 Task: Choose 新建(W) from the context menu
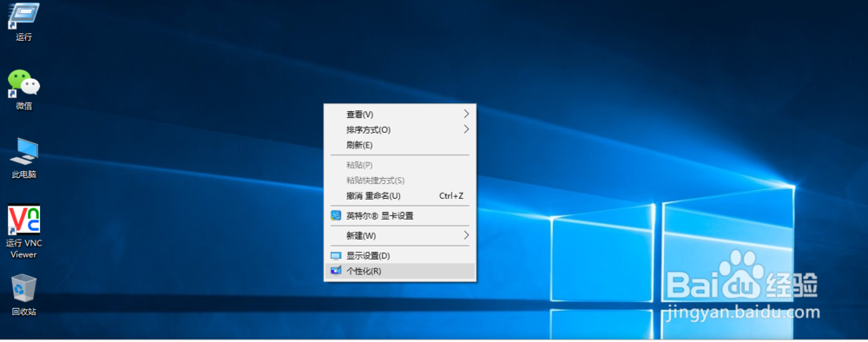coord(399,235)
